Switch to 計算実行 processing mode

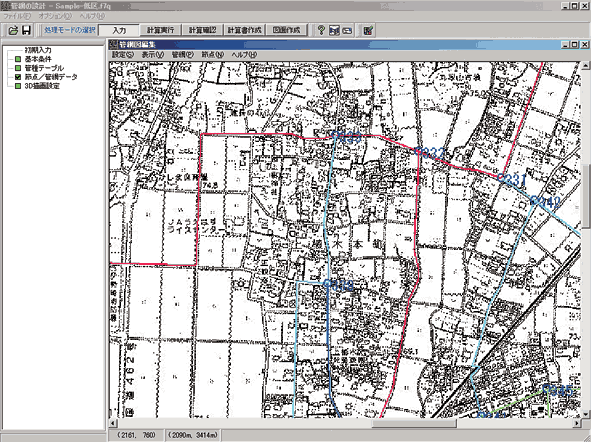pos(161,30)
